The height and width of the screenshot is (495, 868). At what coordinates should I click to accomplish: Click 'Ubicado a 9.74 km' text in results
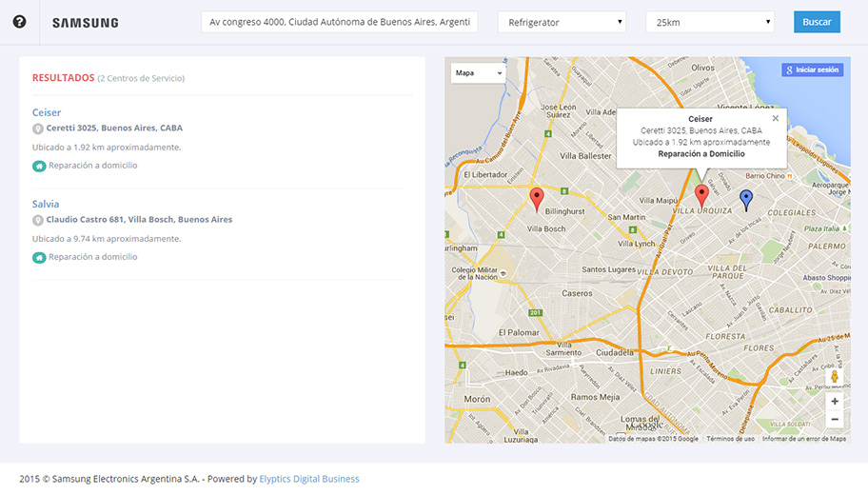coord(107,239)
